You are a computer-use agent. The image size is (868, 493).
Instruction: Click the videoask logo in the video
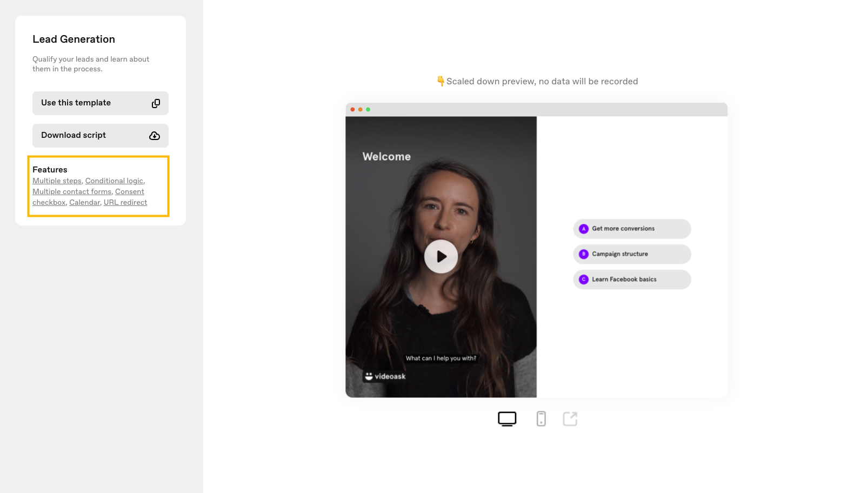click(x=385, y=376)
